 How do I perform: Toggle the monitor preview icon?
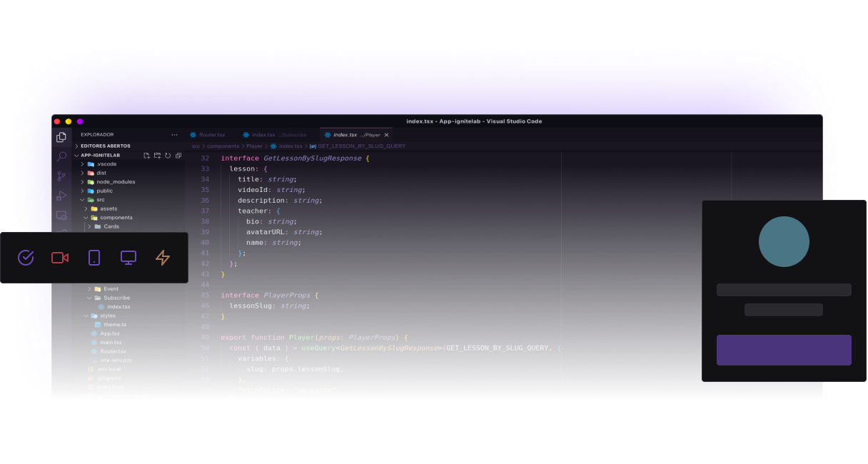coord(128,258)
